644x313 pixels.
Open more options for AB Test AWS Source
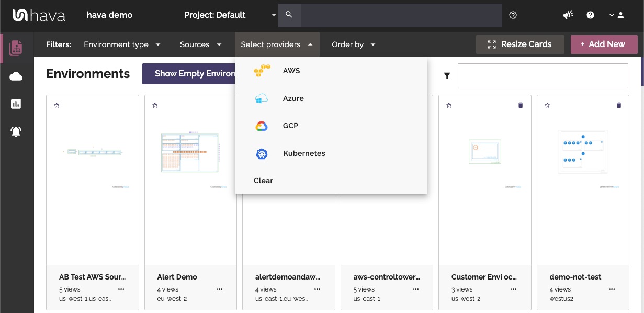tap(121, 289)
